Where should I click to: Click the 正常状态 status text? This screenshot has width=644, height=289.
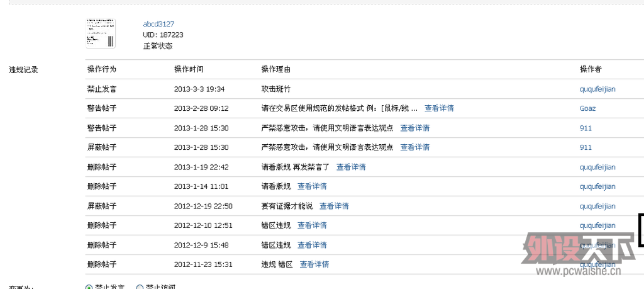click(x=158, y=46)
